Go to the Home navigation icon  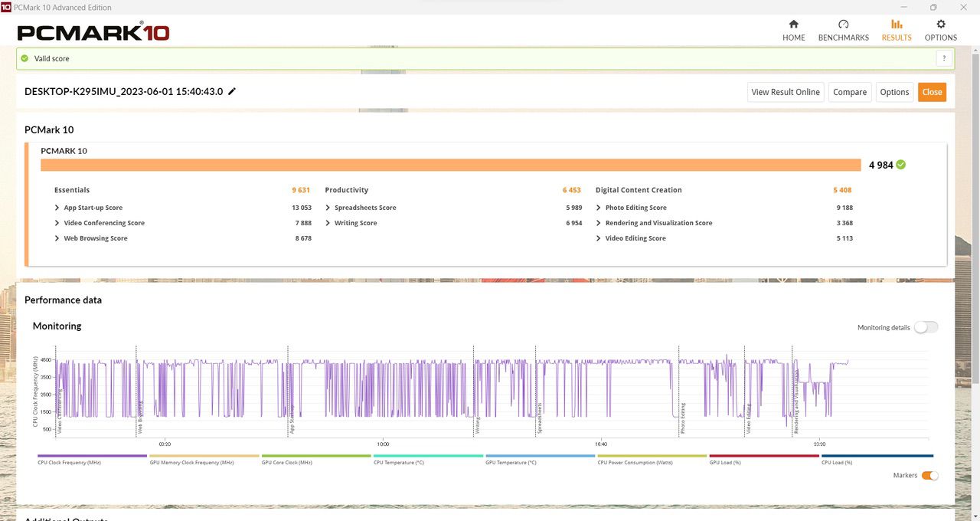pos(793,25)
